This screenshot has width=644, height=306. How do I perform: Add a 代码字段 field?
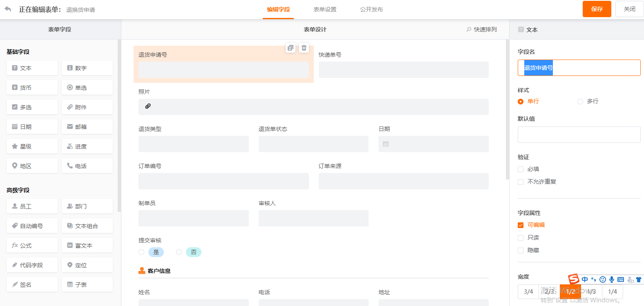pyautogui.click(x=32, y=265)
